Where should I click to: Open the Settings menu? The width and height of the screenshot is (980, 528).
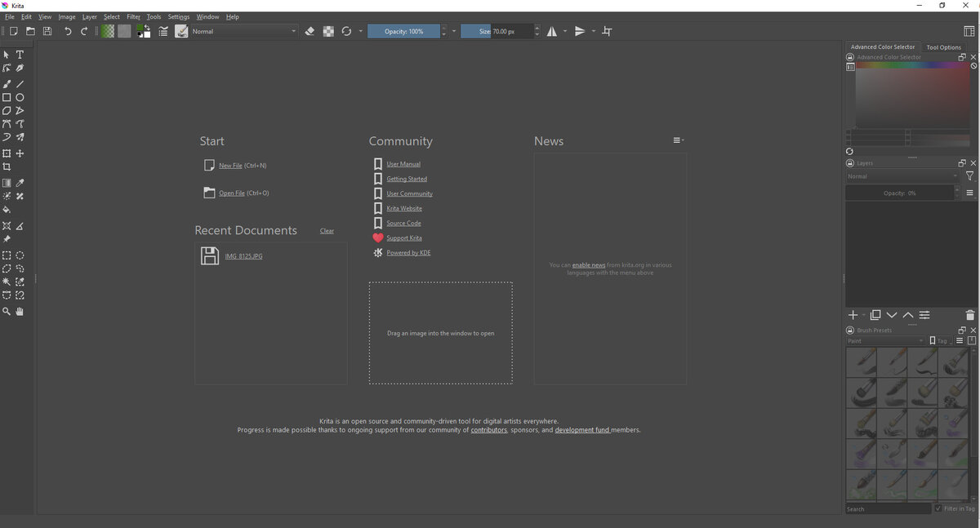point(179,16)
